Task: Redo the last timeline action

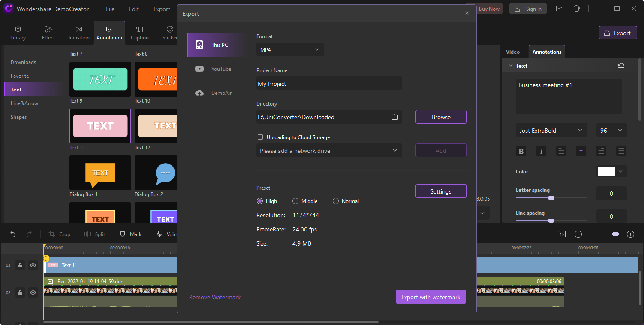Action: click(x=29, y=234)
